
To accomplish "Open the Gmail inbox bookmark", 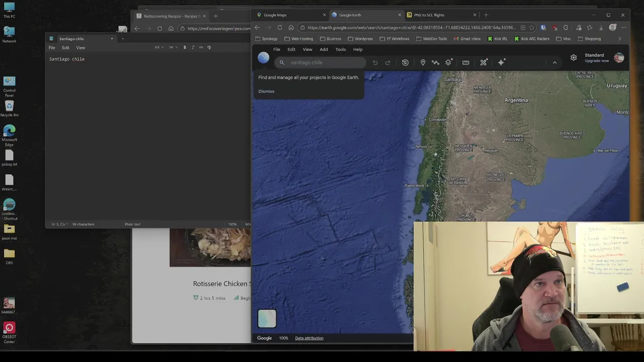I will click(467, 39).
